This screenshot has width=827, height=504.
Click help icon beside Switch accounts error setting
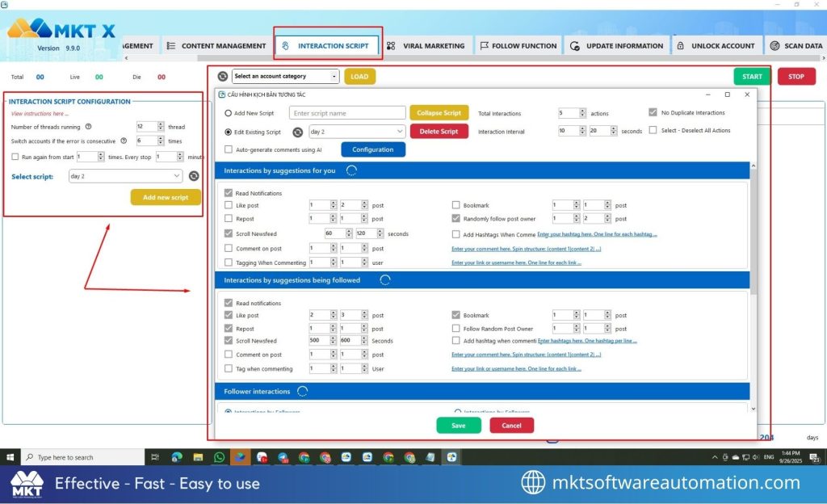pos(124,141)
